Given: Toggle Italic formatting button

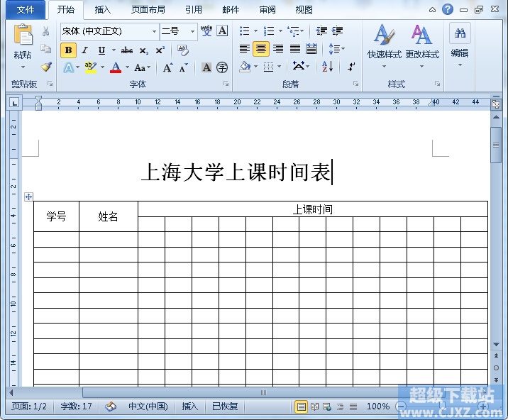Looking at the screenshot, I should coord(84,50).
